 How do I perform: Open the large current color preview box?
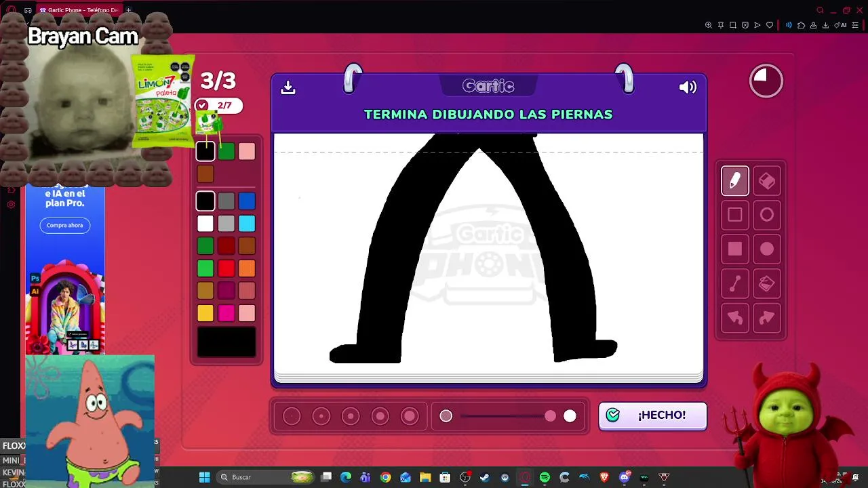(x=226, y=342)
